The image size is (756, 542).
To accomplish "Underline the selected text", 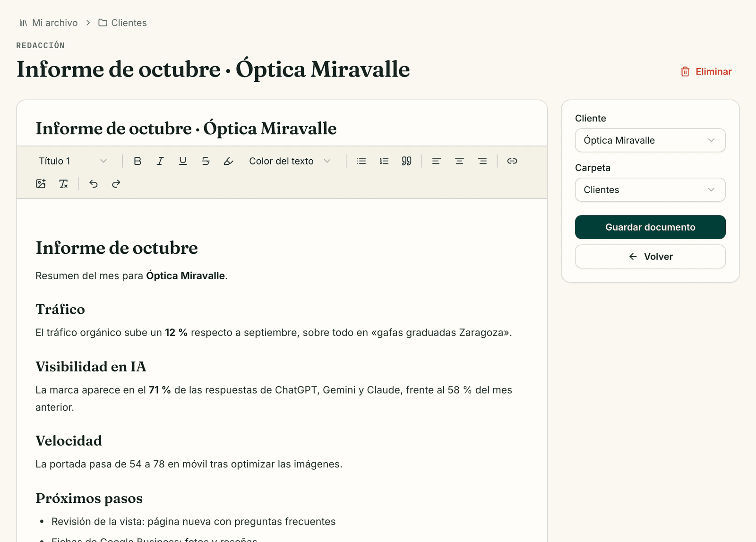I will coord(183,161).
